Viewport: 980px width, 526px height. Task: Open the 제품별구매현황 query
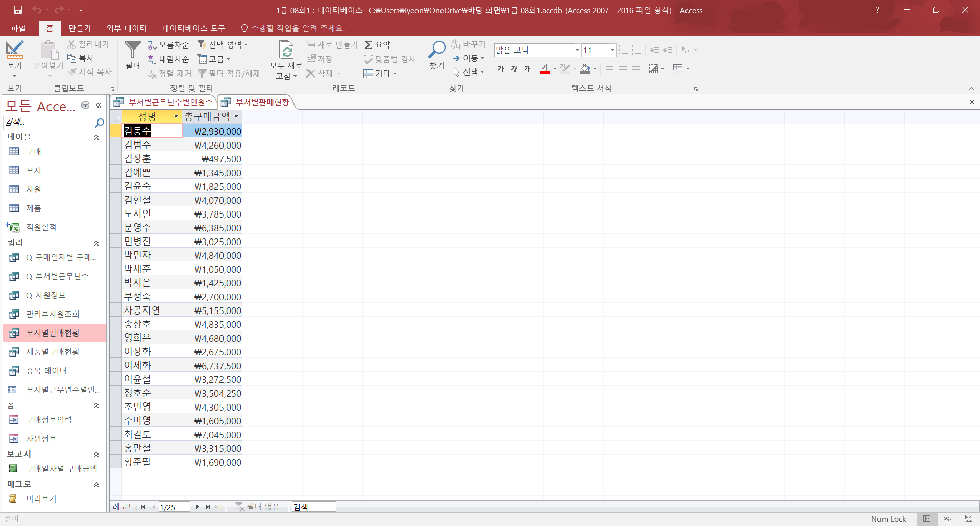[53, 352]
